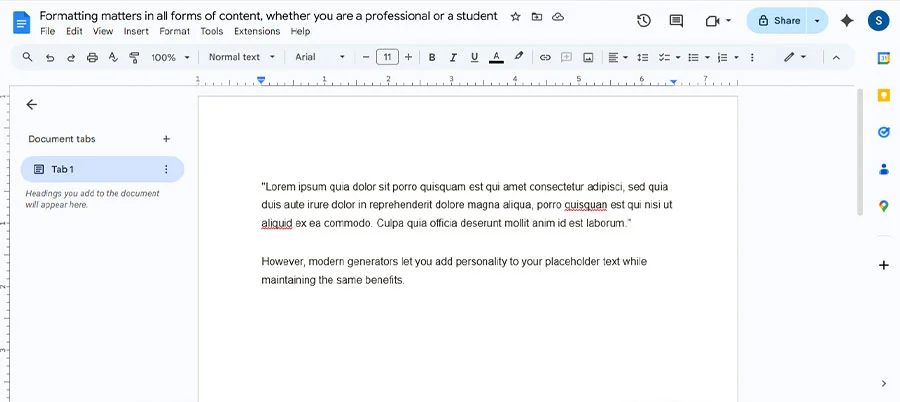The width and height of the screenshot is (900, 402).
Task: Open the numbered list dropdown arrow
Action: 736,57
